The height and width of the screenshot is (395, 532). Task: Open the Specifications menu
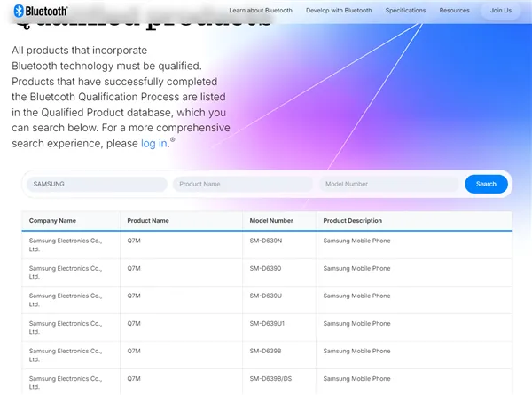[x=405, y=11]
